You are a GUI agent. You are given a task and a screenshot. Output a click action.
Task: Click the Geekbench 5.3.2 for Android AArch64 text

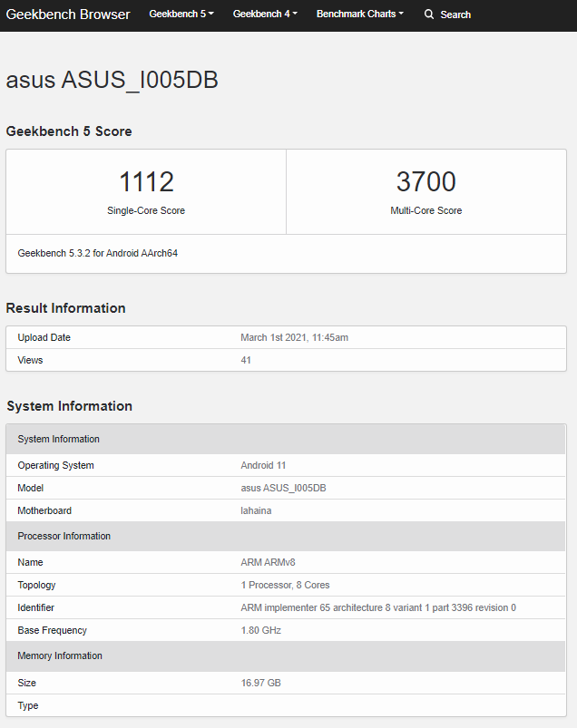coord(98,254)
